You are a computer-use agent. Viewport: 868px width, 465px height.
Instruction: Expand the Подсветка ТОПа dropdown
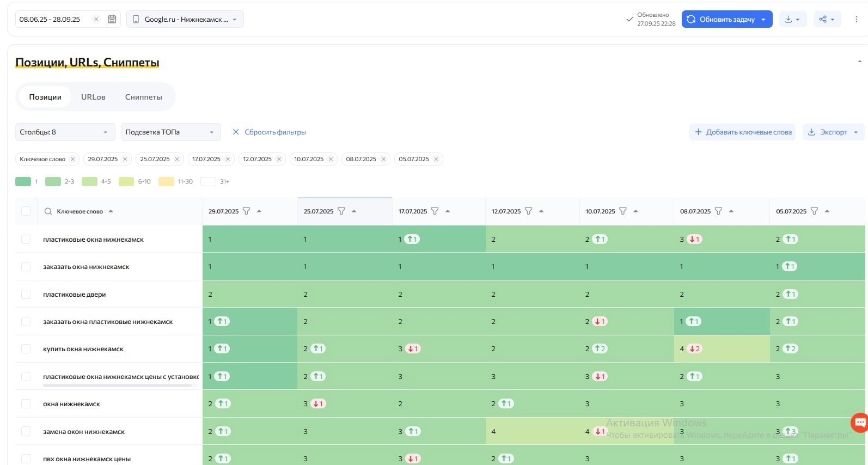pyautogui.click(x=170, y=132)
